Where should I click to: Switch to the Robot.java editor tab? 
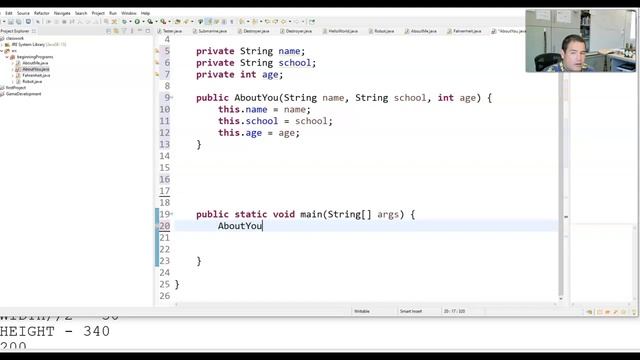382,31
